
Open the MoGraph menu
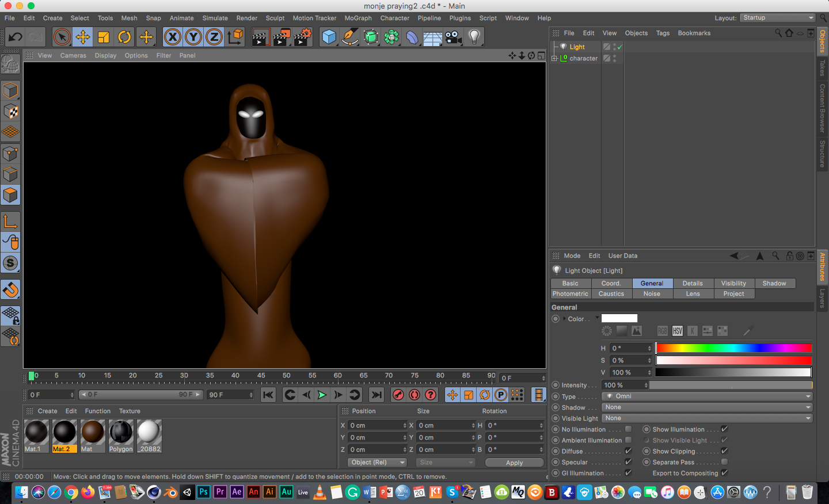358,18
